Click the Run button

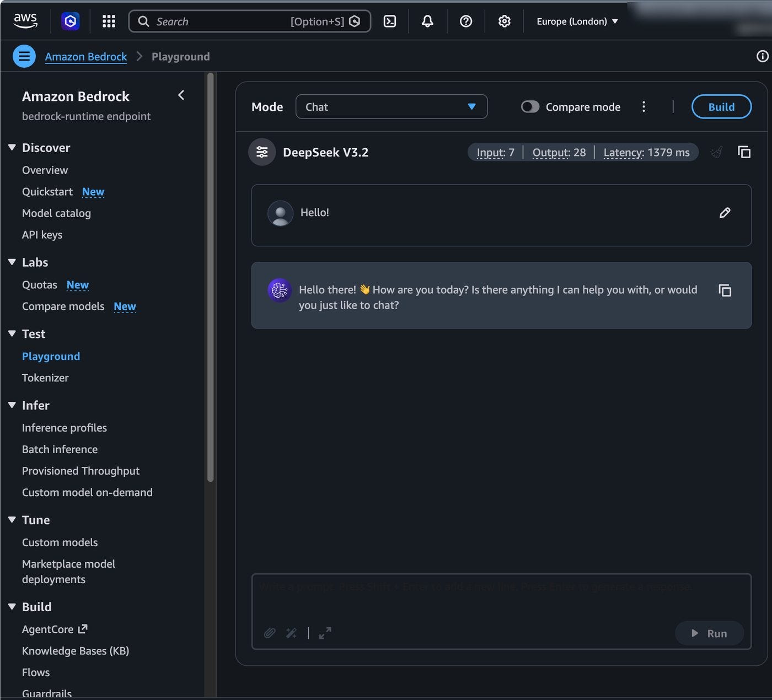click(x=709, y=633)
